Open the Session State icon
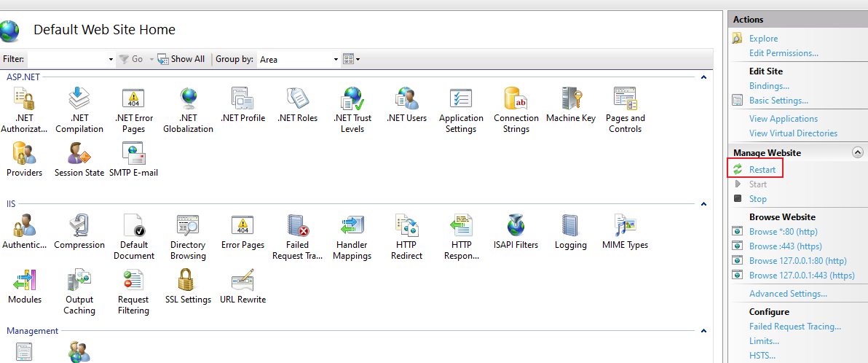 (79, 160)
